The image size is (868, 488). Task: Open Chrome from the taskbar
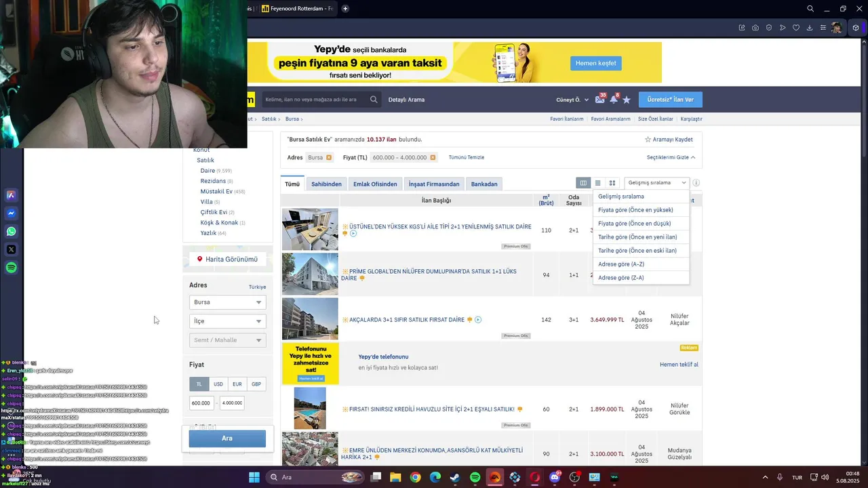(415, 477)
